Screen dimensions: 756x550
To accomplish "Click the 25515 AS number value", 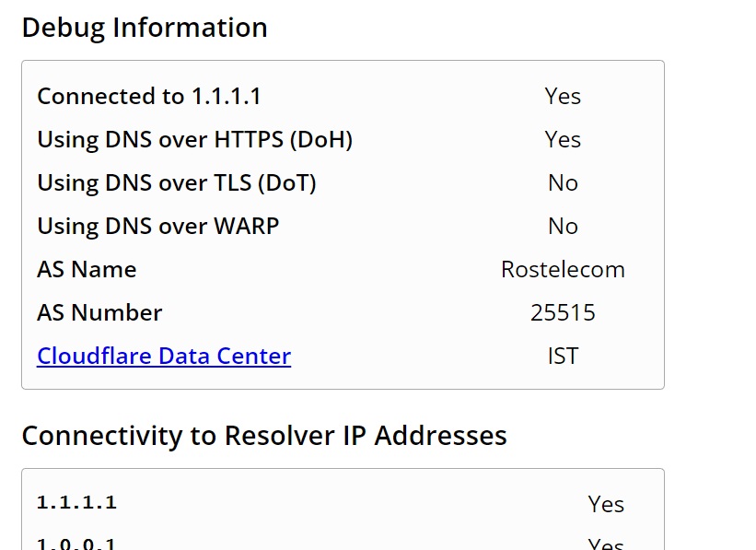I will 563,312.
